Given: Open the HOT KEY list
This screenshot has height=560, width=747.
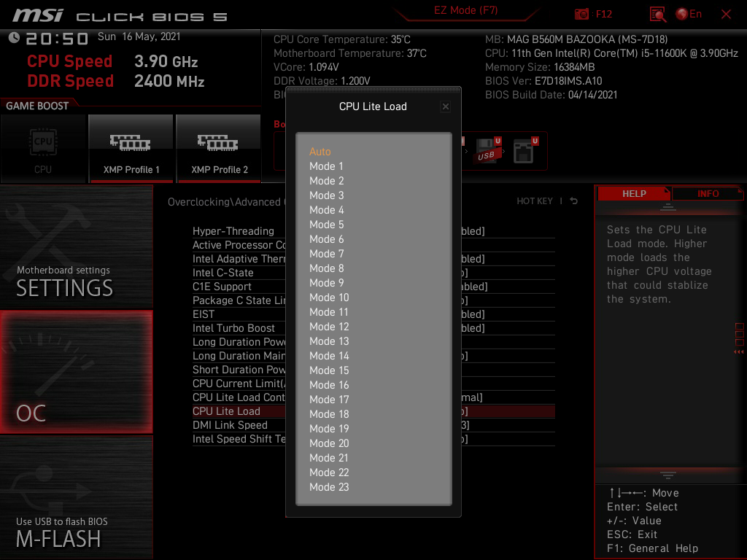Looking at the screenshot, I should [535, 201].
